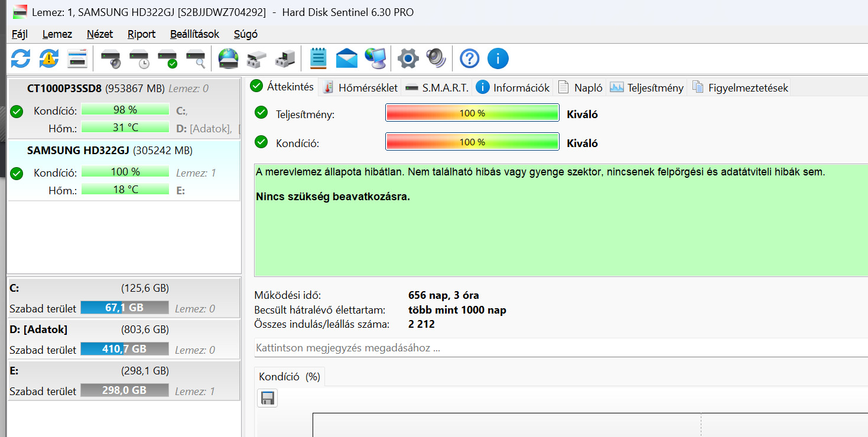Screen dimensions: 868x437
Task: Click green check icon next to Teljesítmény
Action: [261, 112]
